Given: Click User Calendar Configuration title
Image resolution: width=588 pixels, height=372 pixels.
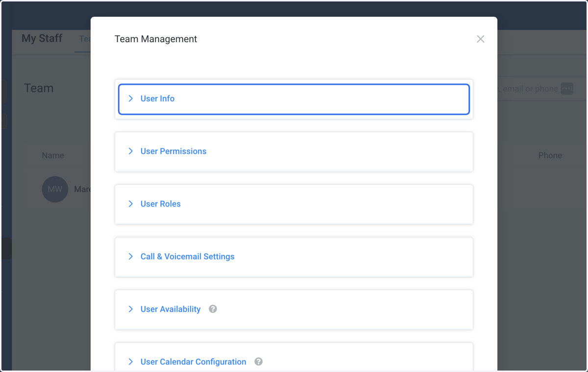Looking at the screenshot, I should (194, 362).
